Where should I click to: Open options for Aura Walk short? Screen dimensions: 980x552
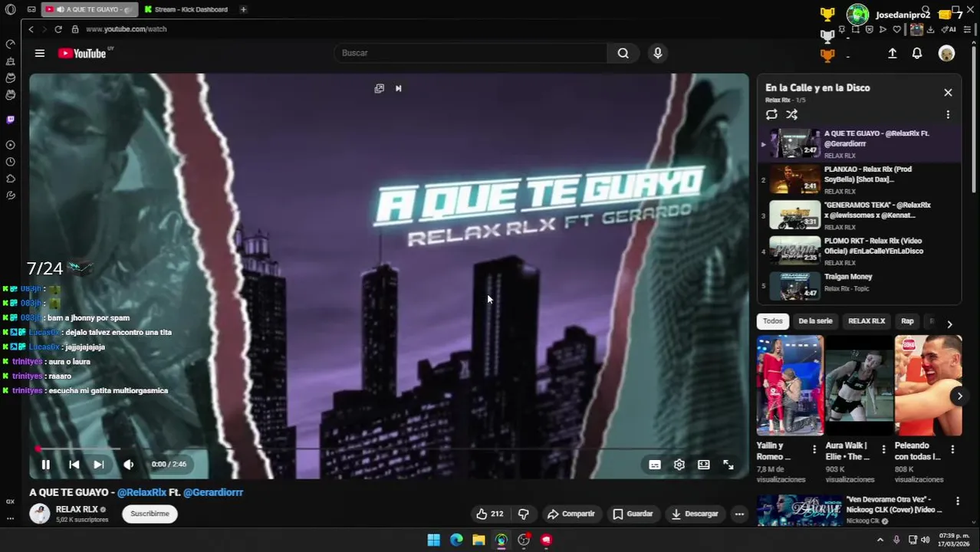[883, 449]
